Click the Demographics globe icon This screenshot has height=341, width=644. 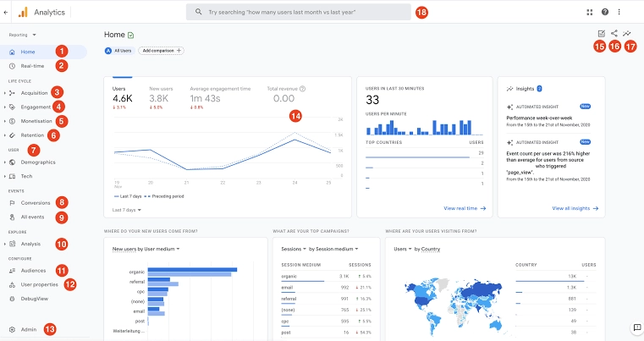tap(13, 162)
